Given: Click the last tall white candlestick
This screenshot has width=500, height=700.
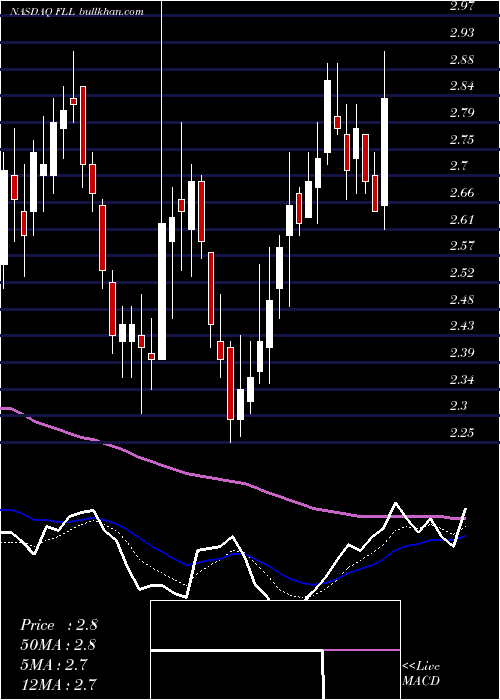Looking at the screenshot, I should 384,152.
